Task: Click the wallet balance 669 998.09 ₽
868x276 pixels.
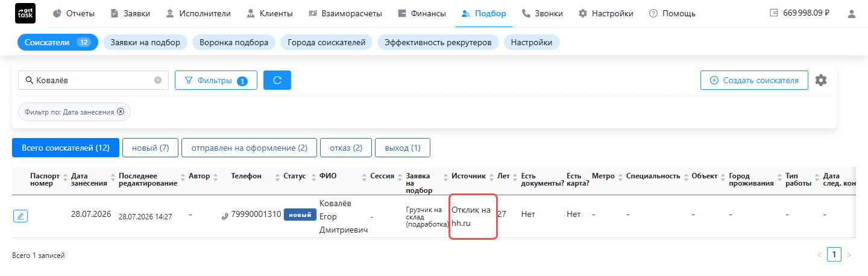Action: (x=800, y=13)
